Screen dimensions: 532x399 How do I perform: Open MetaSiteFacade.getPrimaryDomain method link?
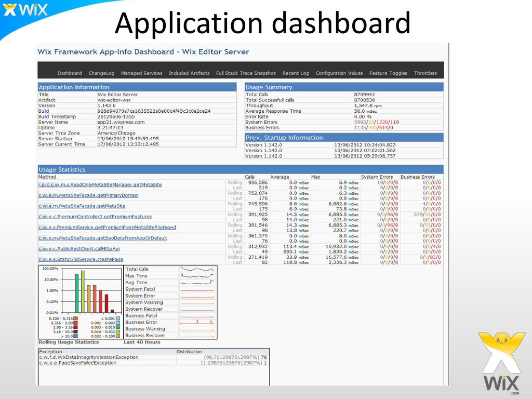tap(88, 195)
